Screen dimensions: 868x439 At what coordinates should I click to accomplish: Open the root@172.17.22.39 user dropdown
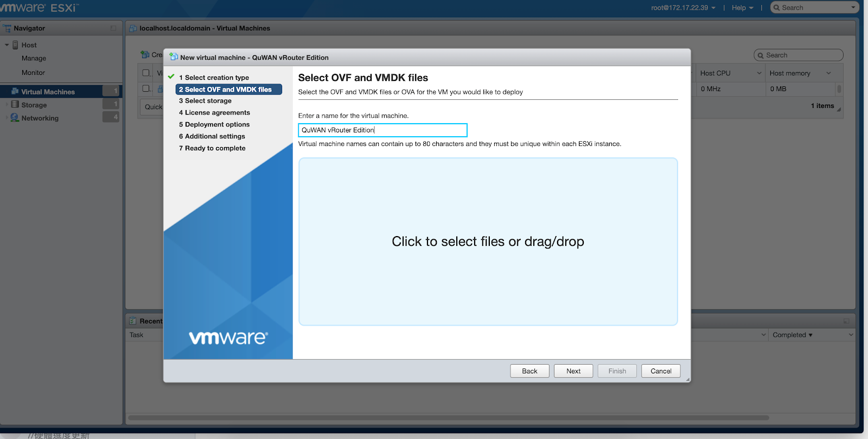[683, 8]
